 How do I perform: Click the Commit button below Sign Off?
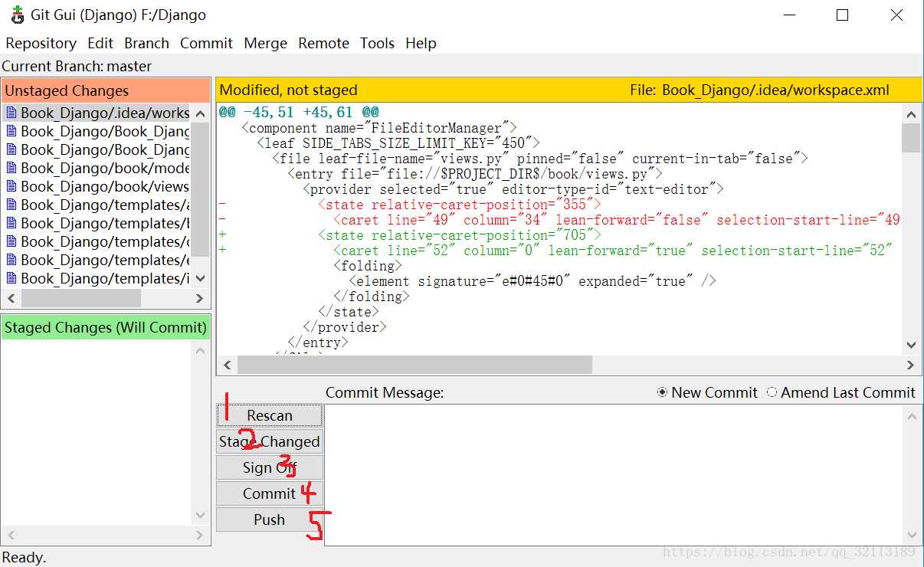(x=270, y=493)
